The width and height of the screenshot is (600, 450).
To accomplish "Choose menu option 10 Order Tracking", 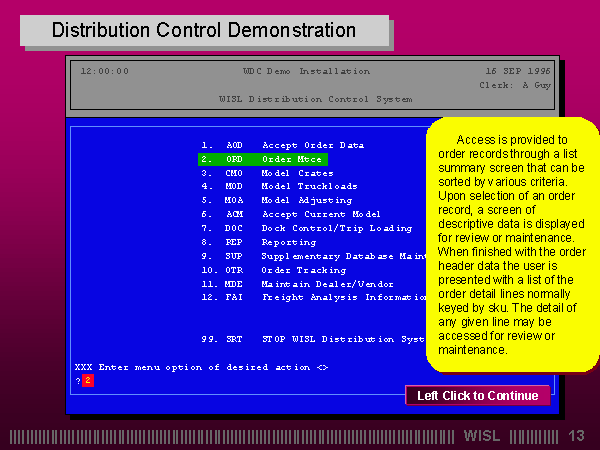I will tap(303, 270).
